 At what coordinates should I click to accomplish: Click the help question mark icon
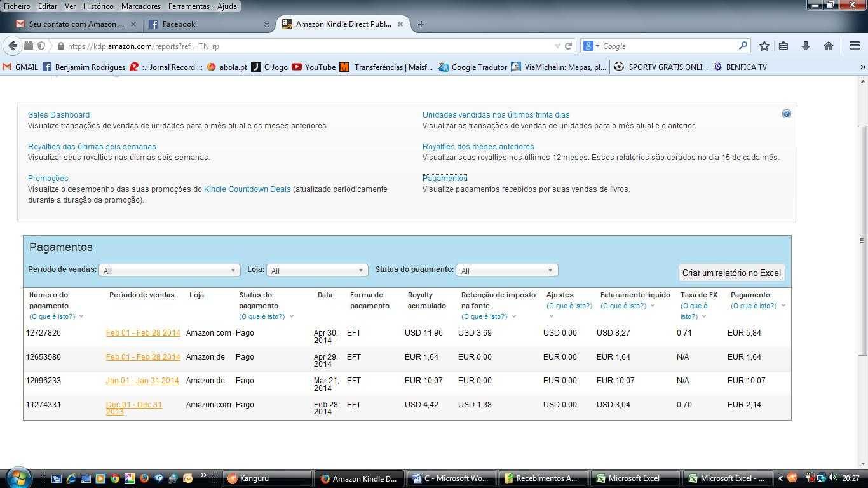click(x=786, y=114)
